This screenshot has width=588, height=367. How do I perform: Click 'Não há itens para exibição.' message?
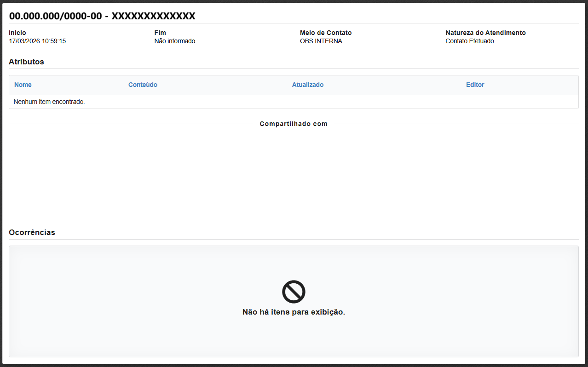tap(294, 312)
